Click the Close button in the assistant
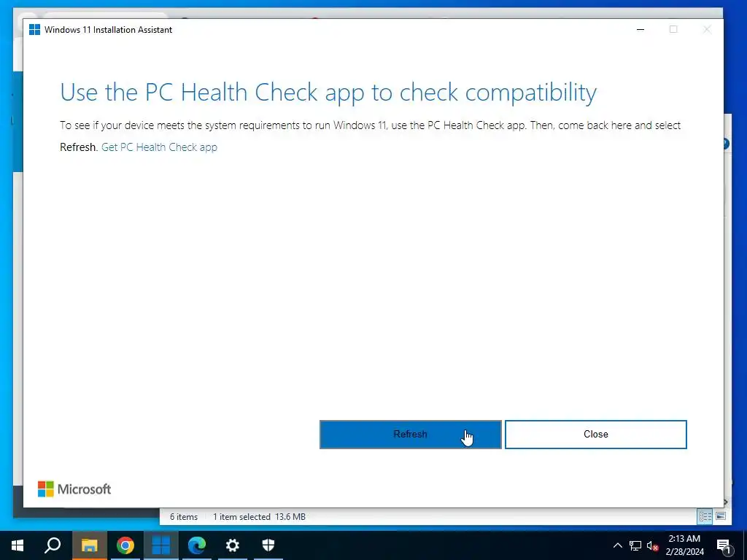Image resolution: width=747 pixels, height=560 pixels. [x=595, y=435]
